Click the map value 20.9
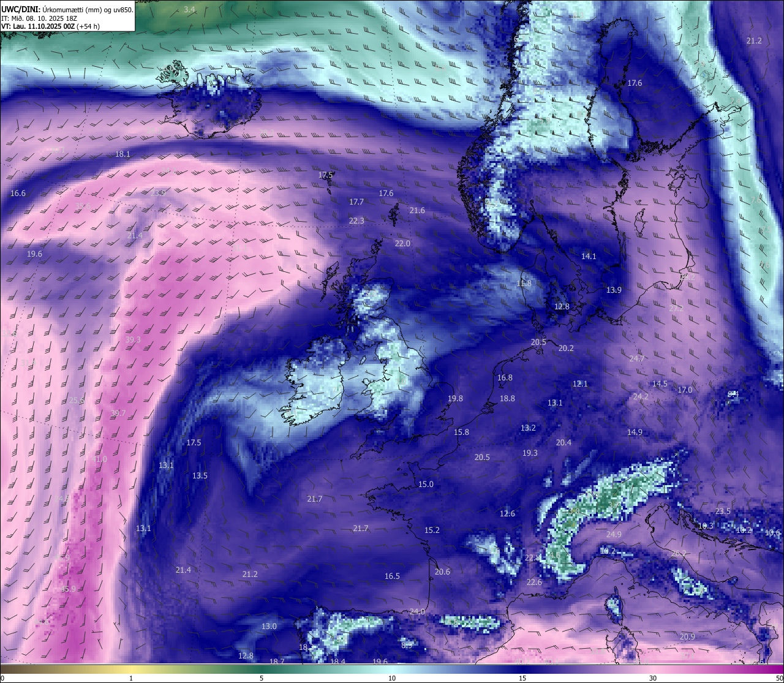 coord(687,637)
